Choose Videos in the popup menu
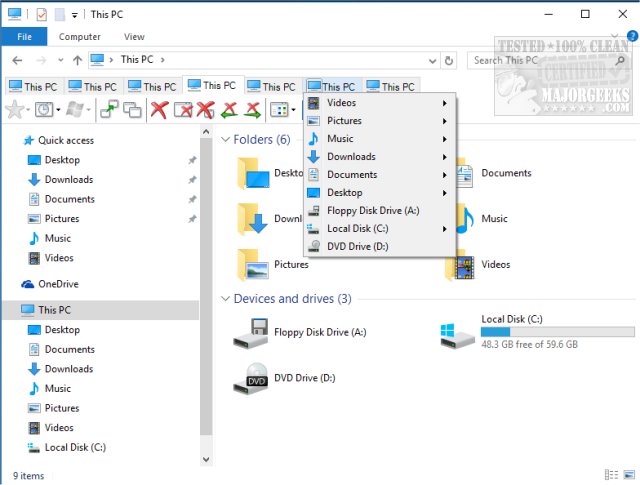The height and width of the screenshot is (485, 640). (x=380, y=103)
